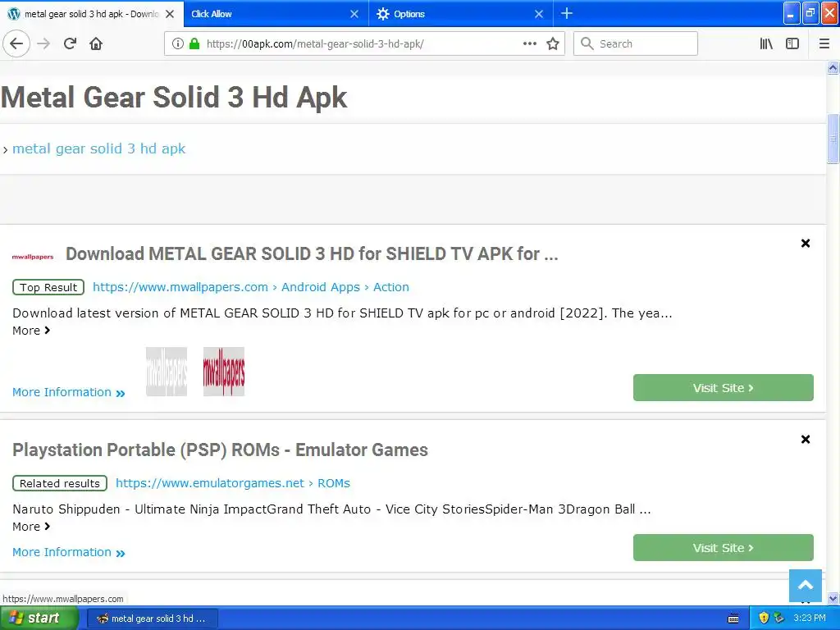The image size is (840, 630).
Task: Show site information icon in address bar
Action: pos(178,44)
